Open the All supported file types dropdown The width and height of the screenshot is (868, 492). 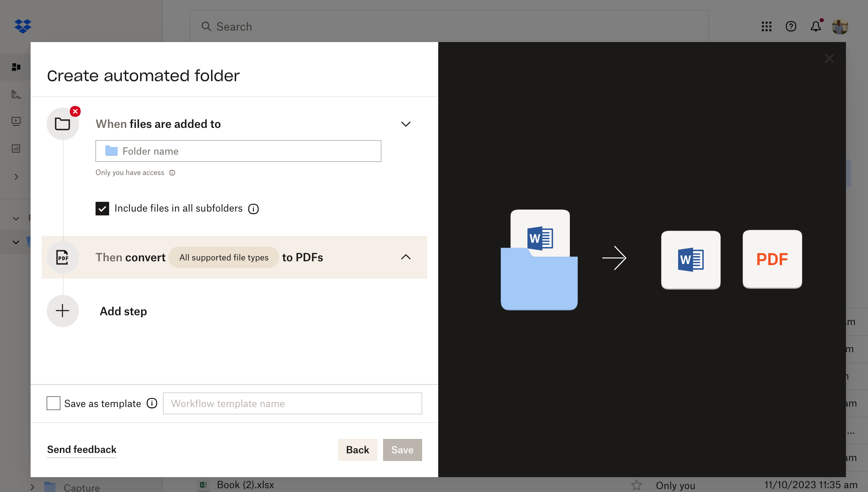223,257
